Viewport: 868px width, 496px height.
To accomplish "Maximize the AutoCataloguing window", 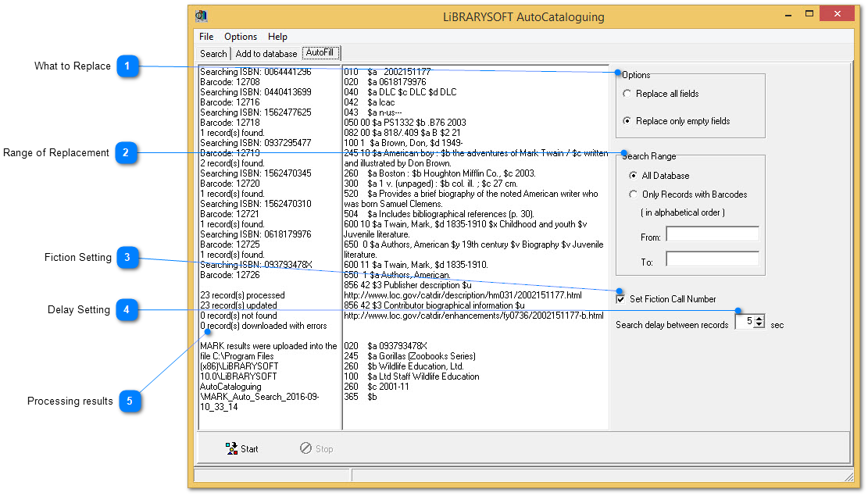I will coord(809,14).
